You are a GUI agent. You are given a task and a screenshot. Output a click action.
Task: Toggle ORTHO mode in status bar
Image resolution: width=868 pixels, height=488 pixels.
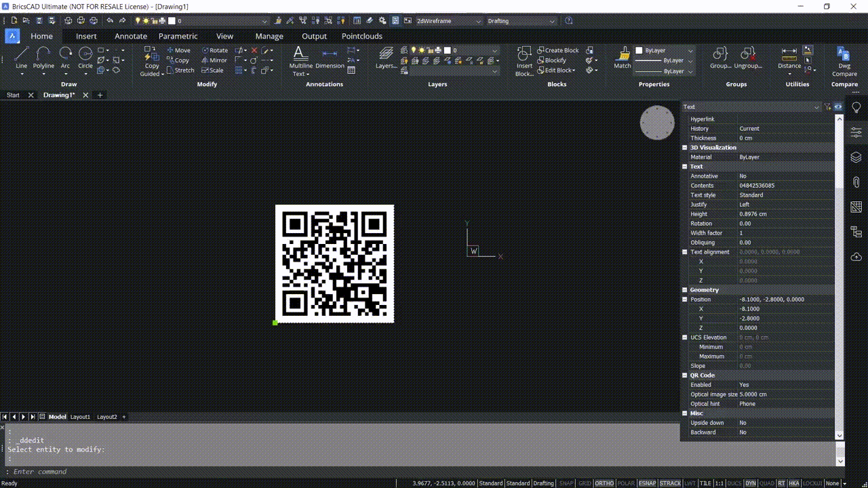click(x=604, y=483)
